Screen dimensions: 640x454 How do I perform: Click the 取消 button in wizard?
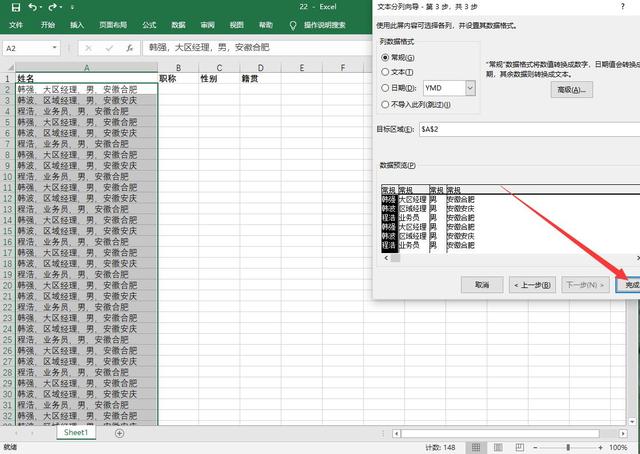point(482,285)
